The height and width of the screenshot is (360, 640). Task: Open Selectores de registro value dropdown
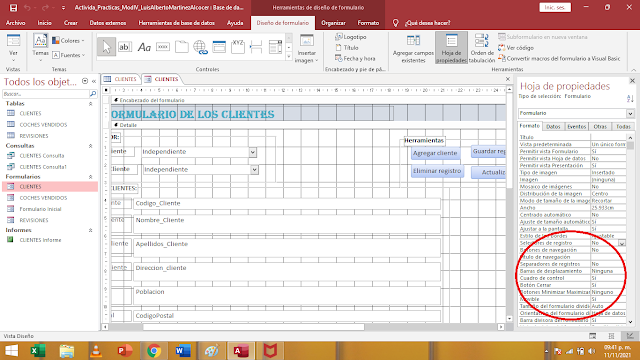(x=622, y=243)
